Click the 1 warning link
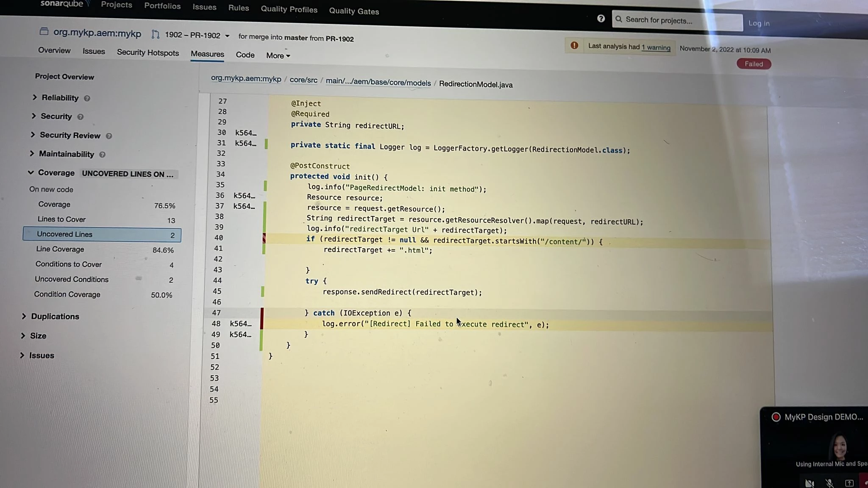This screenshot has height=488, width=868. 656,47
